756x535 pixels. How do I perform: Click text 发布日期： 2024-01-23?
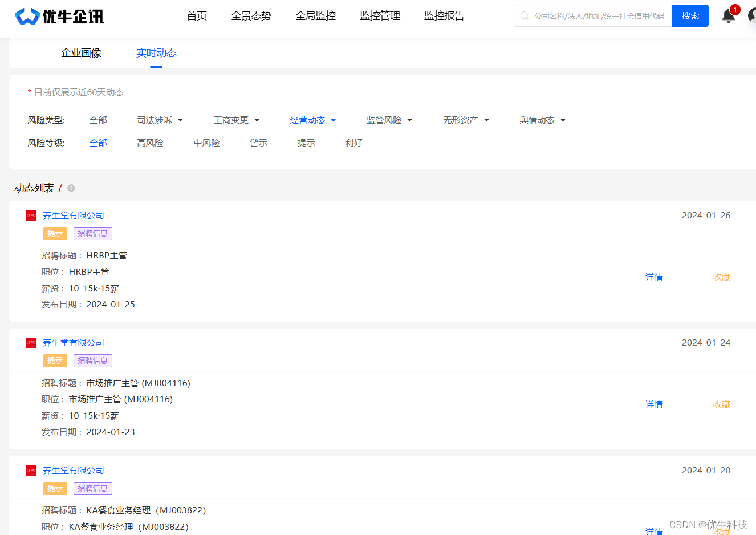tap(88, 432)
